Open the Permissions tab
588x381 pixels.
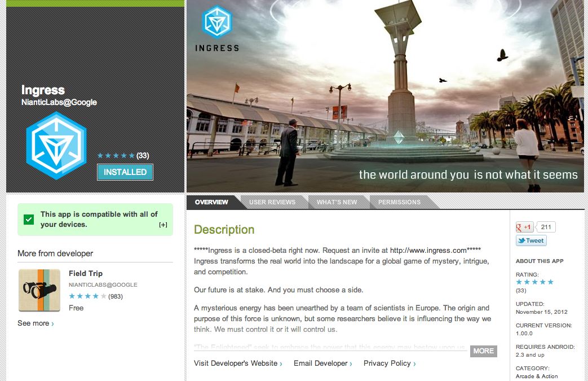[399, 202]
